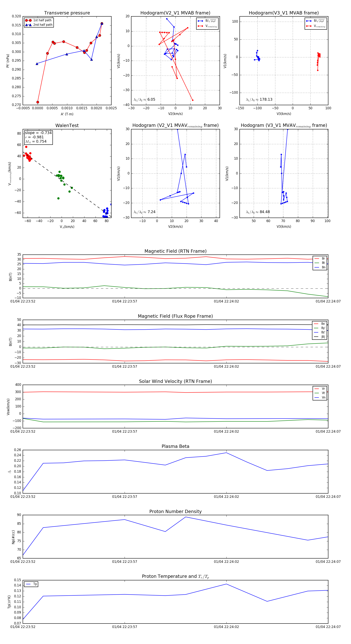
Task: Select Bx' legend entry in Flux Rope Frame
Action: [x=320, y=324]
